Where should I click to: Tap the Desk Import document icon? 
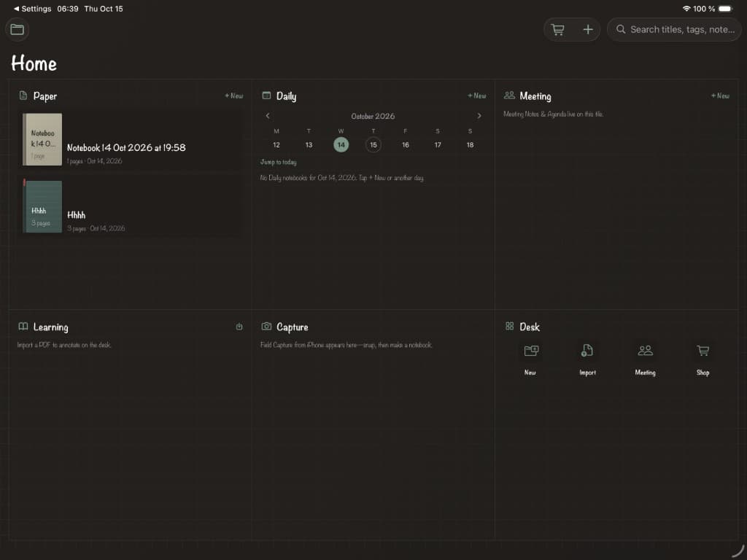pyautogui.click(x=587, y=351)
